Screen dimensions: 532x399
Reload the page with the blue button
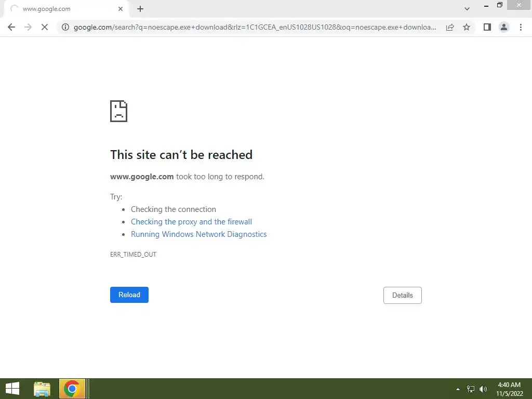(x=129, y=295)
